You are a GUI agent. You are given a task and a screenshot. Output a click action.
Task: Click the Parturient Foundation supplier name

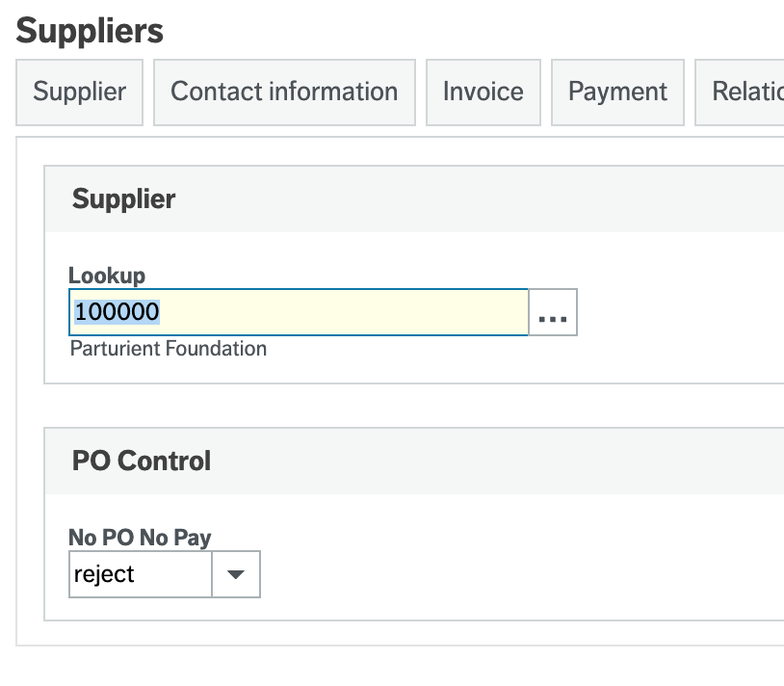pos(169,349)
